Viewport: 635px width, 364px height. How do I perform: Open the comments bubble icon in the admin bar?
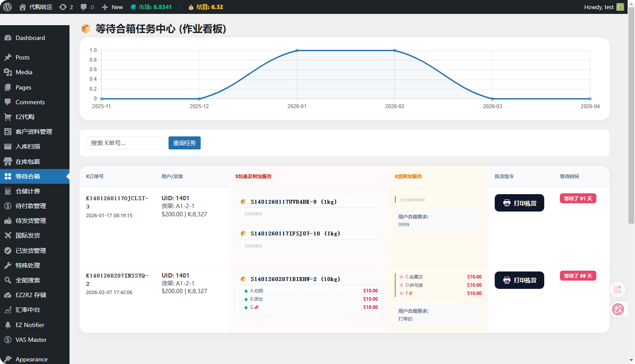86,7
